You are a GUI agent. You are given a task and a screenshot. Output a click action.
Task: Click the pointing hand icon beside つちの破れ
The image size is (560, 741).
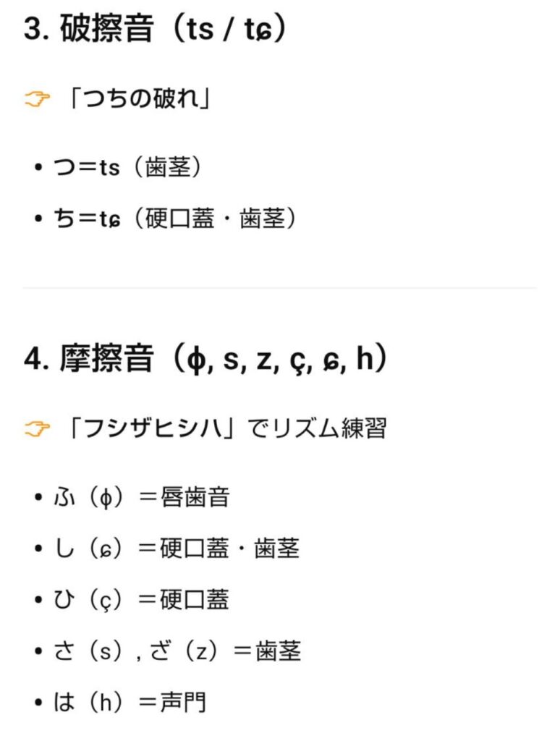pyautogui.click(x=37, y=99)
